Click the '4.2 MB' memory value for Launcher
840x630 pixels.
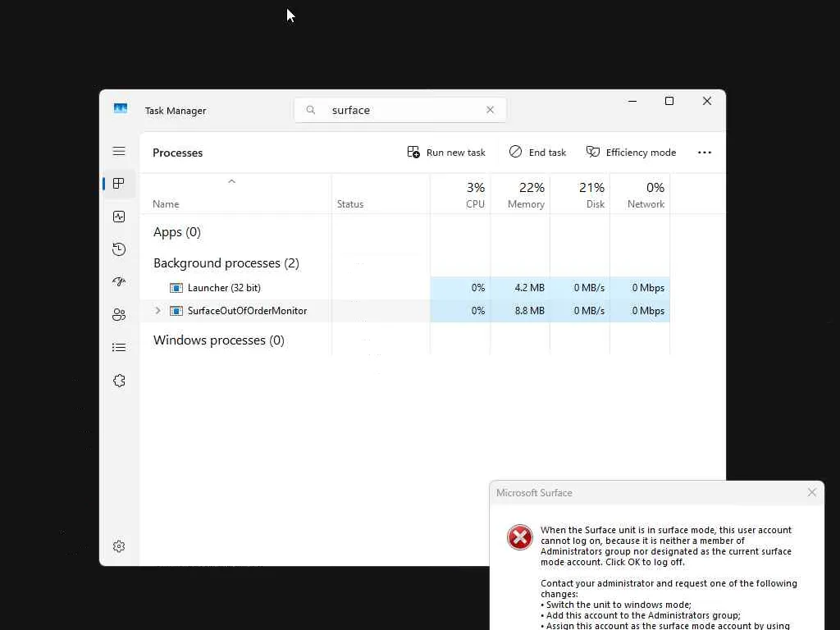tap(529, 288)
